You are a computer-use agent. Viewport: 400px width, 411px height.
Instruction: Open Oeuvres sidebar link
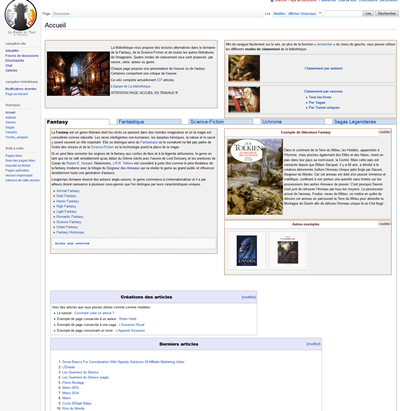(11, 132)
